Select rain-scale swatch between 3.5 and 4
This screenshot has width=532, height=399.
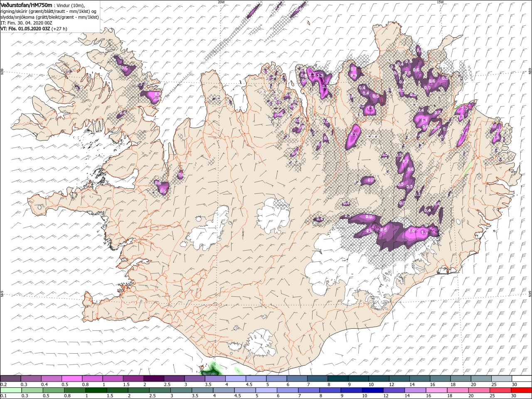click(x=202, y=390)
